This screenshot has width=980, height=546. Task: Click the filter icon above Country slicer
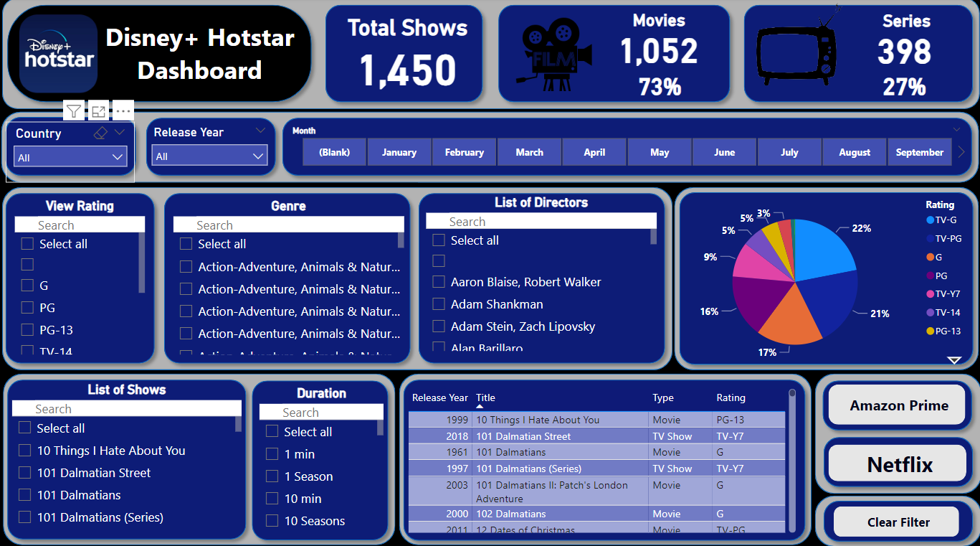(74, 111)
